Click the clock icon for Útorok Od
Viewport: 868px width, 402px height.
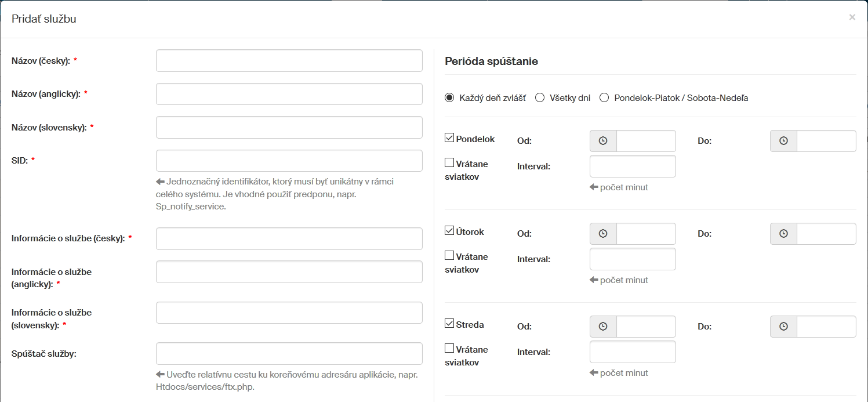coord(603,234)
